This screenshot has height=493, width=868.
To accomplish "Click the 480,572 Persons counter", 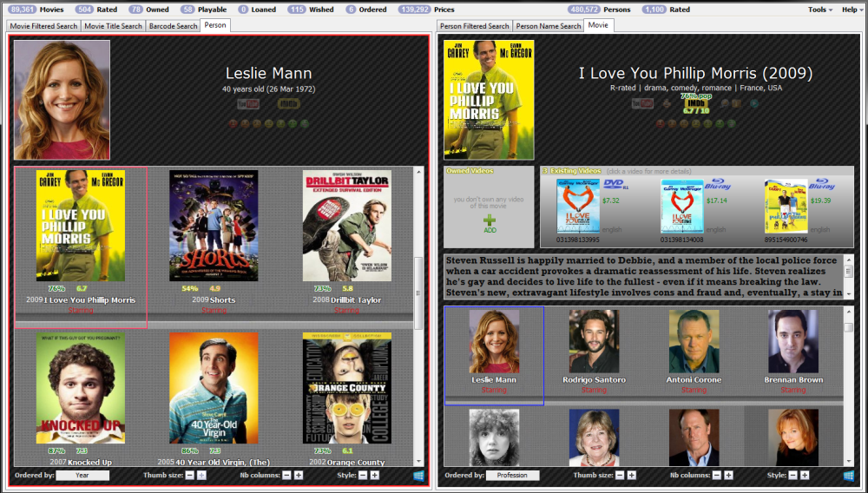I will pos(600,10).
